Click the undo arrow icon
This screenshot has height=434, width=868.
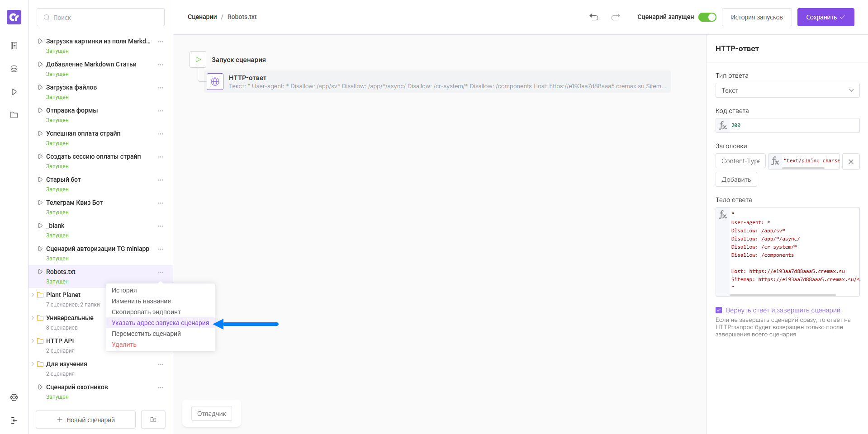pos(594,17)
